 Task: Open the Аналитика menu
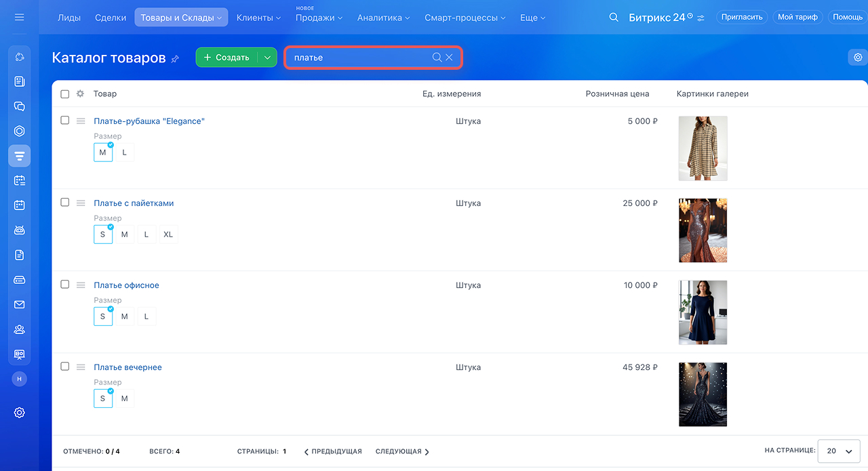point(383,18)
